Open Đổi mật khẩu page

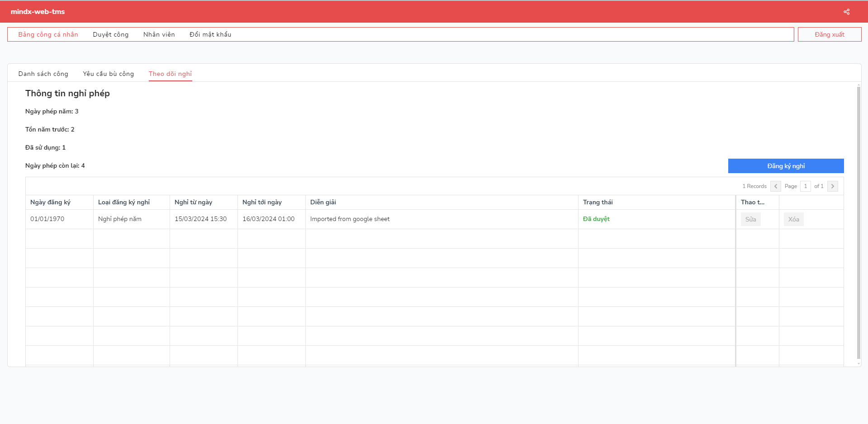[x=210, y=34]
